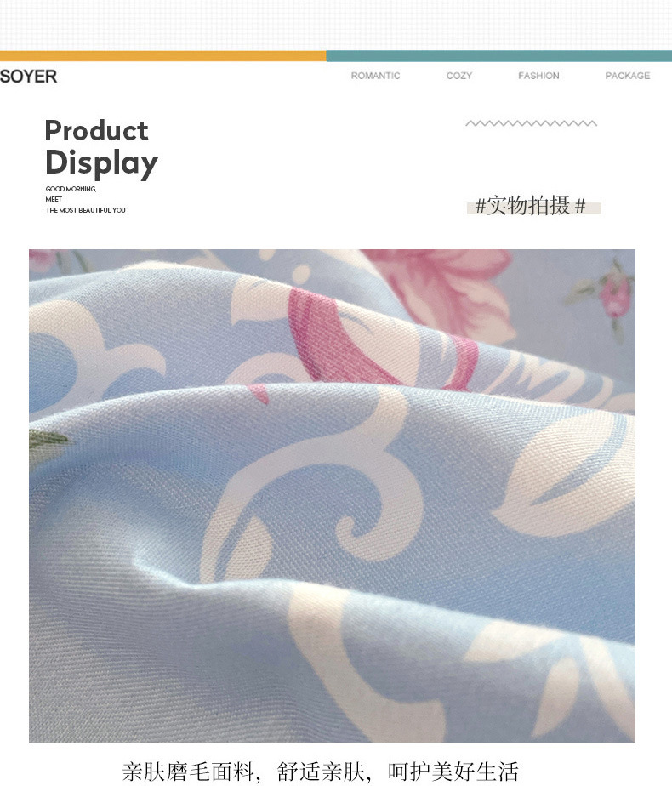Click the teal header stripe
The image size is (672, 786).
point(499,56)
